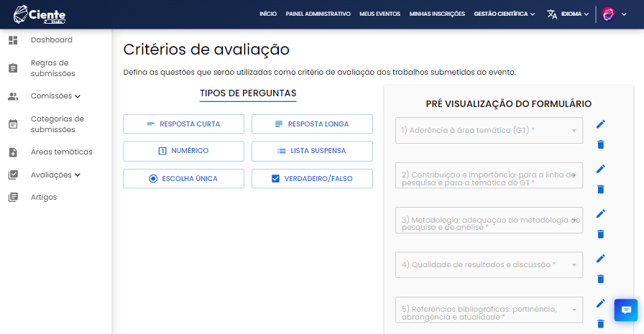Screen dimensions: 644x334
Task: Click the Pré Visualização do Formulário heading
Action: point(508,104)
